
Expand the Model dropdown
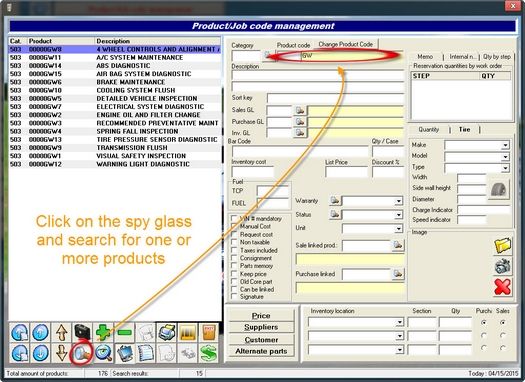(x=505, y=156)
